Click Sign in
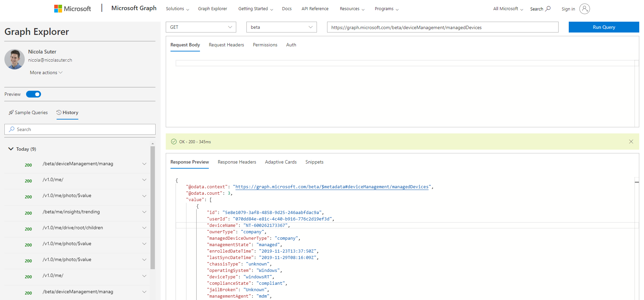The height and width of the screenshot is (300, 644). [568, 9]
